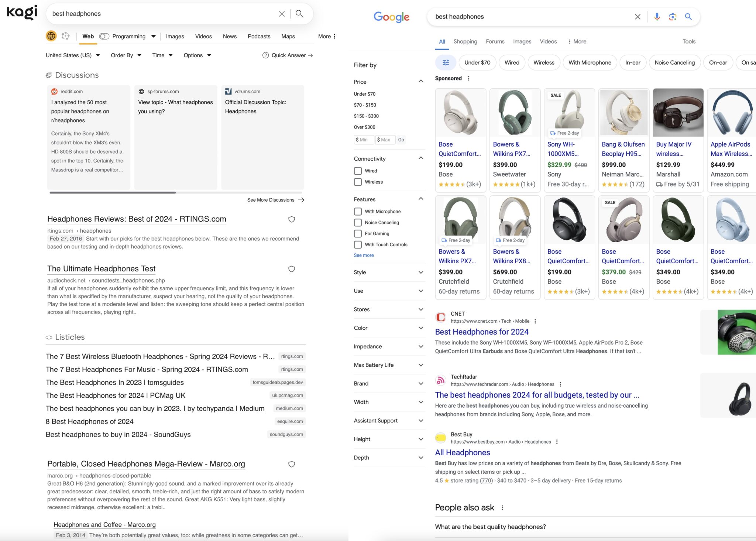Viewport: 756px width, 541px height.
Task: Click the reddit.com favicon in Discussions
Action: (55, 91)
